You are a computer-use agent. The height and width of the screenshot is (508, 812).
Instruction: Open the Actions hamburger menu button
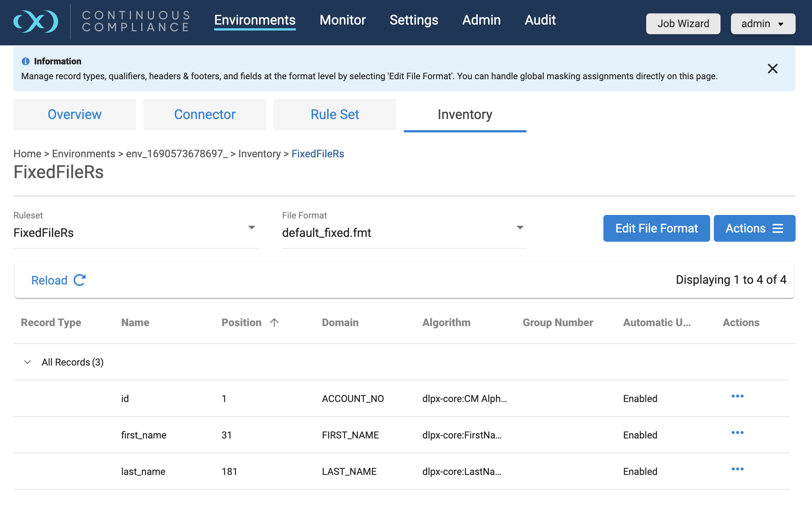coord(754,228)
